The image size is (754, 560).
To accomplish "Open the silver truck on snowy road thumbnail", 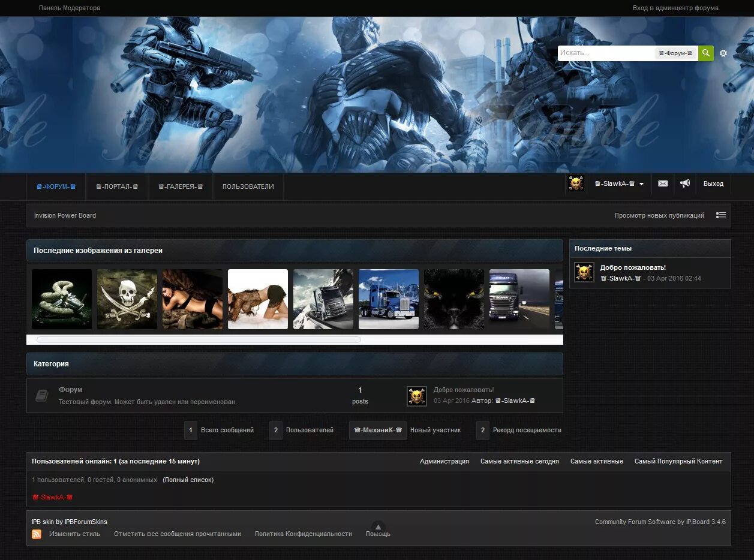I will click(323, 299).
